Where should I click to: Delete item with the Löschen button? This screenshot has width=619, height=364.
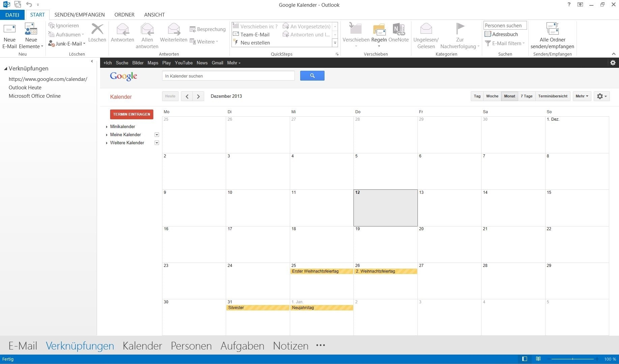pyautogui.click(x=97, y=33)
